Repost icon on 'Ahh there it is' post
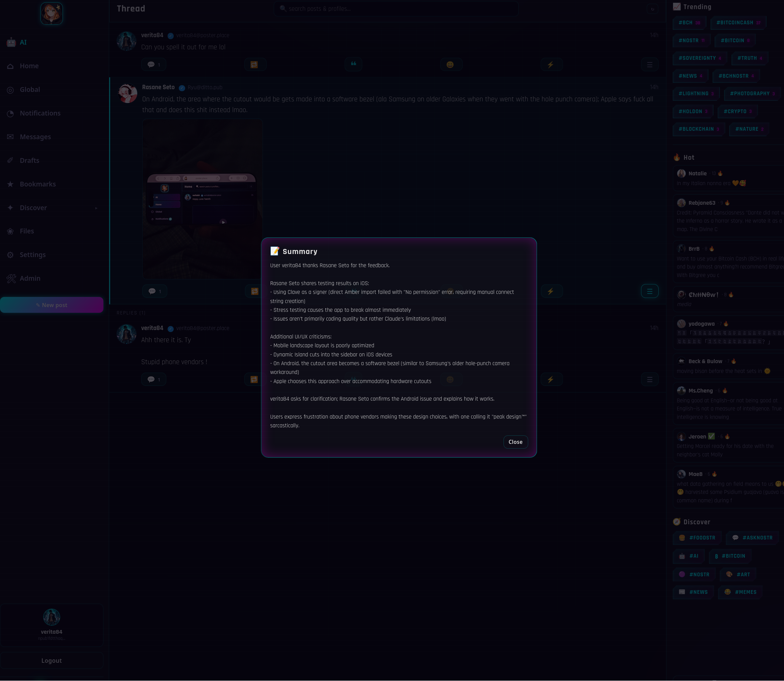 pyautogui.click(x=254, y=379)
